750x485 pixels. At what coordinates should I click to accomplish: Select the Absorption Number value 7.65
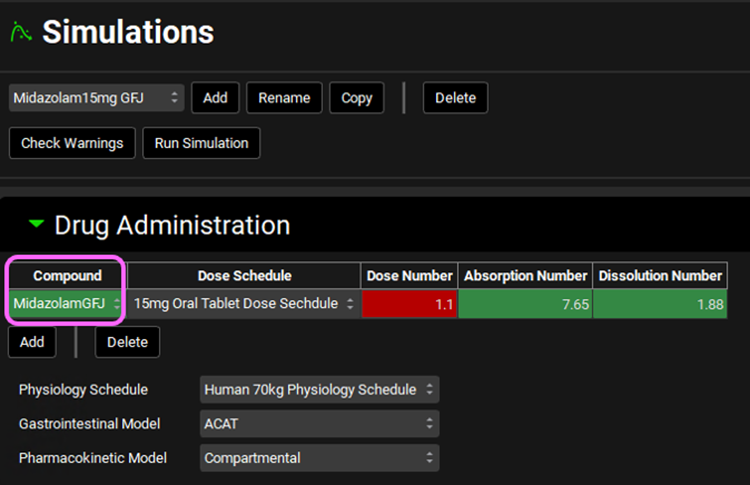[524, 304]
